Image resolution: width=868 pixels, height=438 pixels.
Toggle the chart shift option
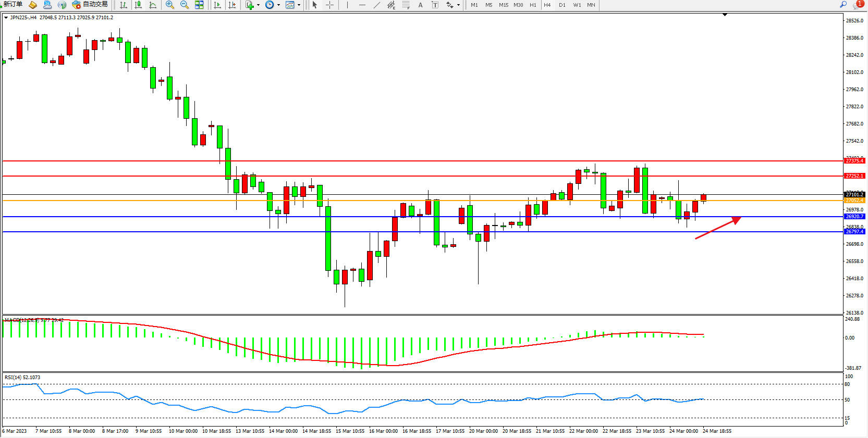[x=232, y=5]
